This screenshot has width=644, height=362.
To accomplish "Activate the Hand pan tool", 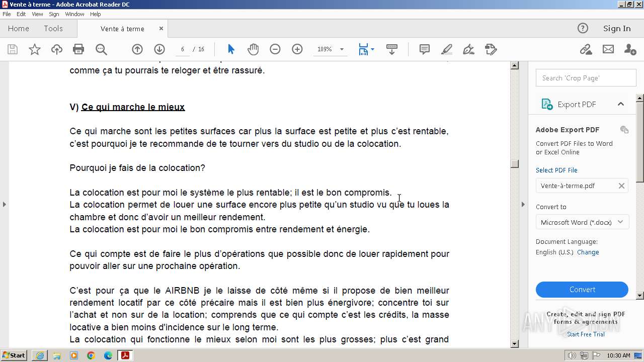I will pyautogui.click(x=253, y=49).
